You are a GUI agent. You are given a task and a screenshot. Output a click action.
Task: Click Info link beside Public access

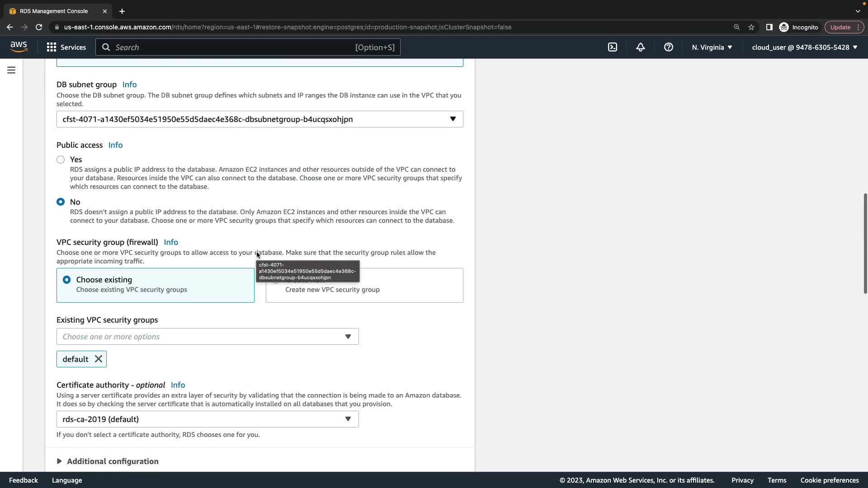(x=115, y=145)
